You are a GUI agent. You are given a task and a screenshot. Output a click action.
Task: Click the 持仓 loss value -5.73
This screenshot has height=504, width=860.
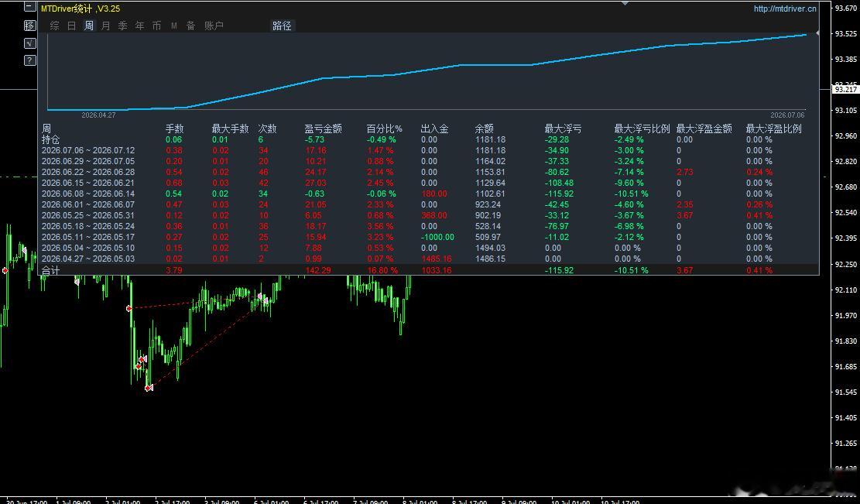315,139
